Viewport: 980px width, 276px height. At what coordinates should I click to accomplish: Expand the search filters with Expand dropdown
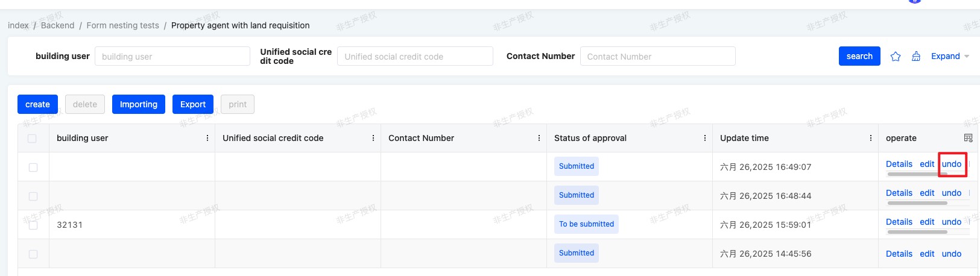(950, 56)
